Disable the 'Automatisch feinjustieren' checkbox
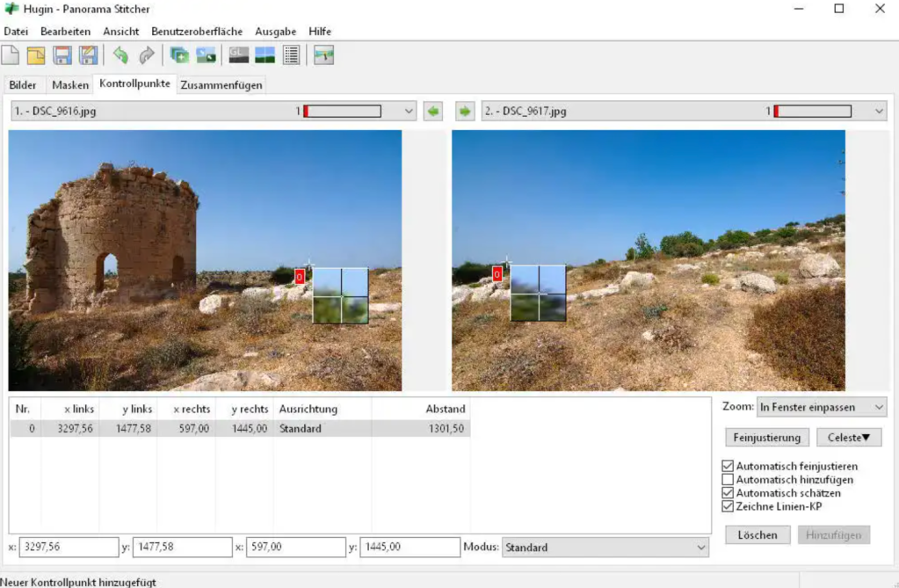899x588 pixels. pyautogui.click(x=728, y=466)
